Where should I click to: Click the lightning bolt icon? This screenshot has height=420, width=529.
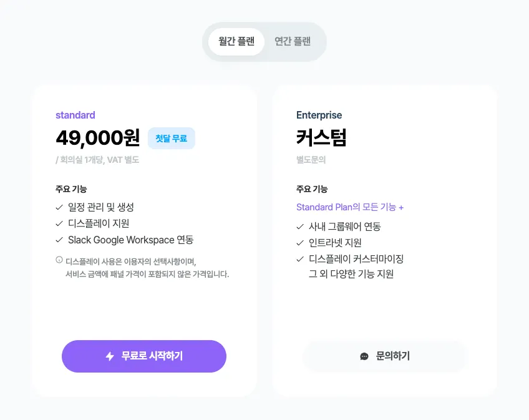110,356
